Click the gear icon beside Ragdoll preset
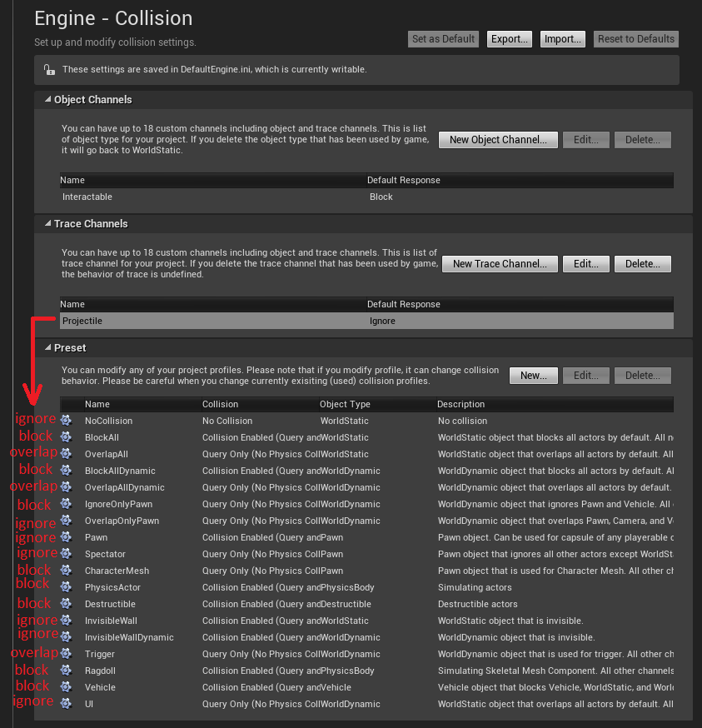 point(67,671)
